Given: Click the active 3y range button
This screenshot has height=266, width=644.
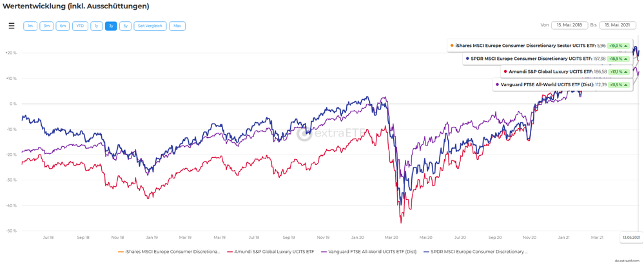Looking at the screenshot, I should click(x=111, y=26).
